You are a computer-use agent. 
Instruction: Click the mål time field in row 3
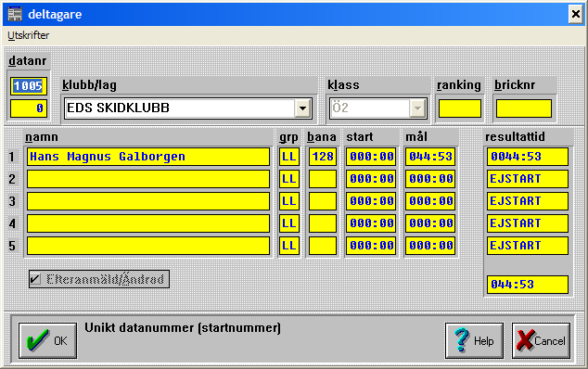(x=430, y=201)
